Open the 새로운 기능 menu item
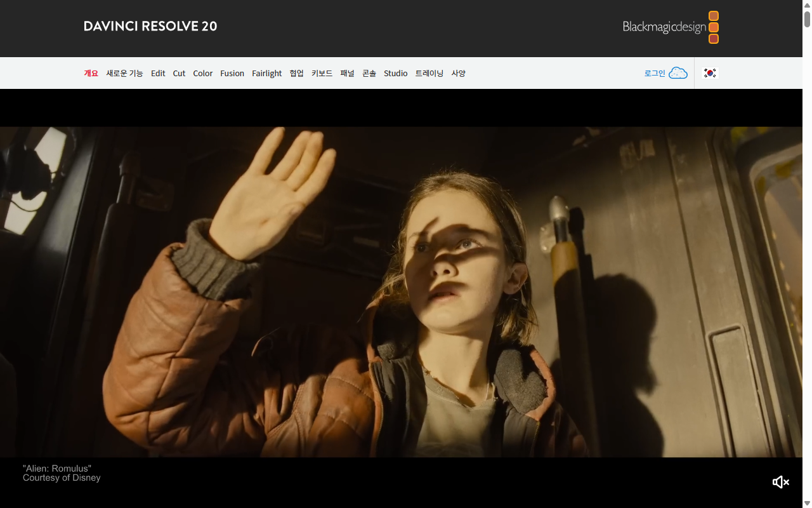The width and height of the screenshot is (812, 508). click(124, 73)
